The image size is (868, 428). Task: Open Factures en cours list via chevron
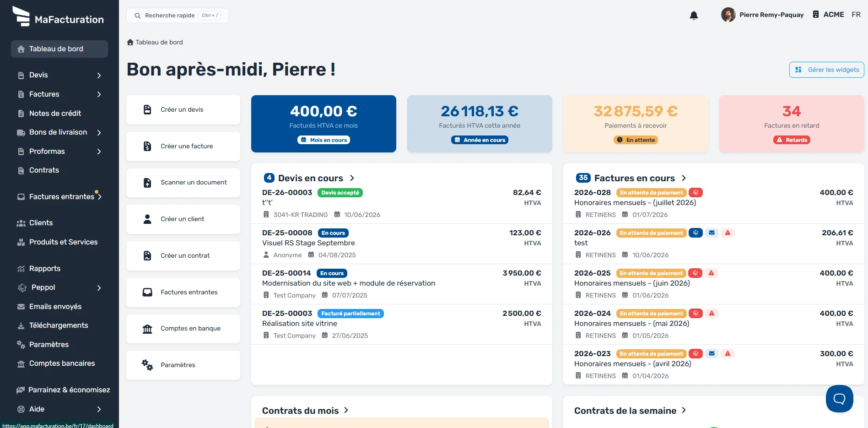(684, 178)
